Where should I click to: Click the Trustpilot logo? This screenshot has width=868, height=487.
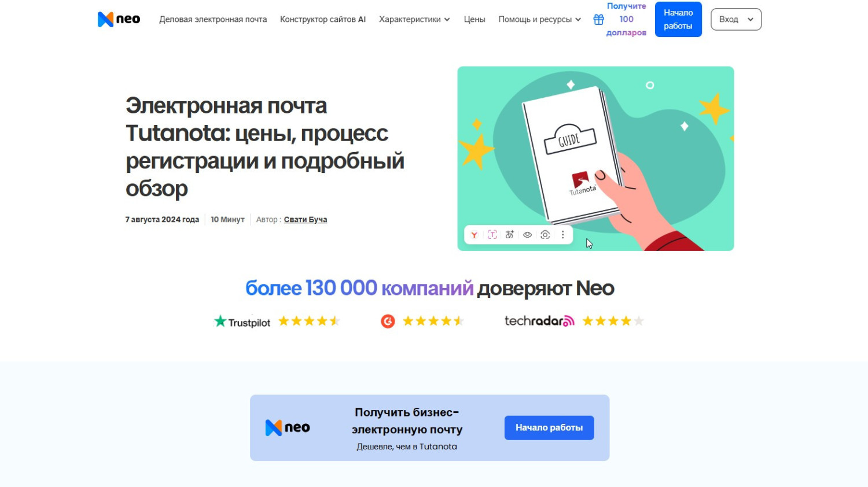coord(242,322)
